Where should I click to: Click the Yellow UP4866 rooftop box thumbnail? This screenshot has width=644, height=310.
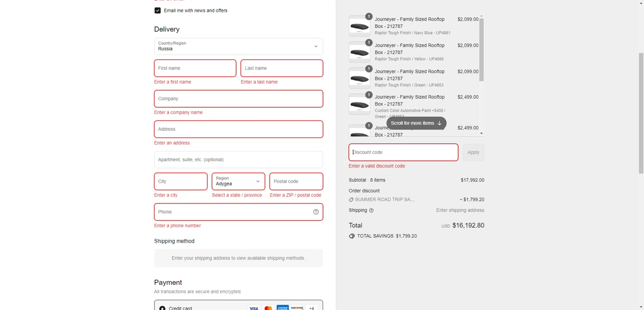coord(359,52)
